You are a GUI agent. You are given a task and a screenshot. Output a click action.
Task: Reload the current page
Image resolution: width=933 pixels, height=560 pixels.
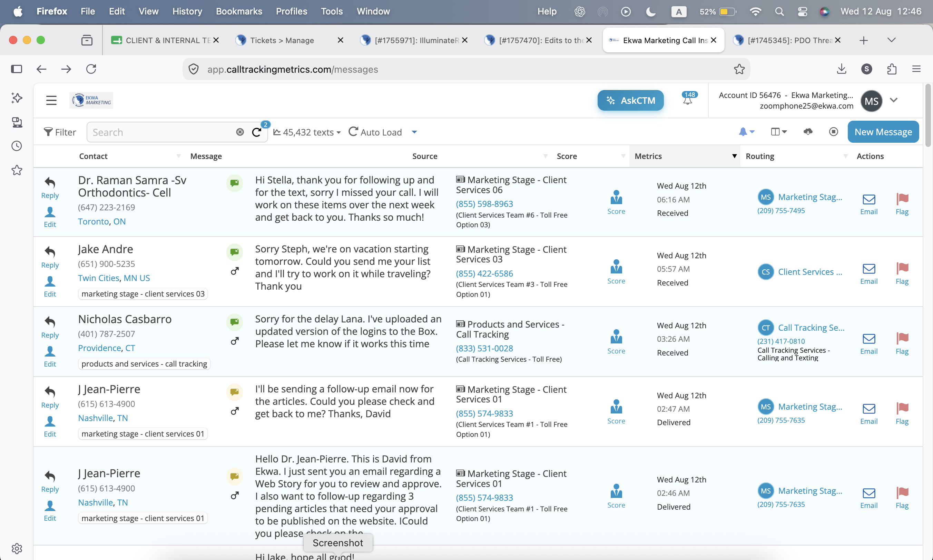point(91,69)
